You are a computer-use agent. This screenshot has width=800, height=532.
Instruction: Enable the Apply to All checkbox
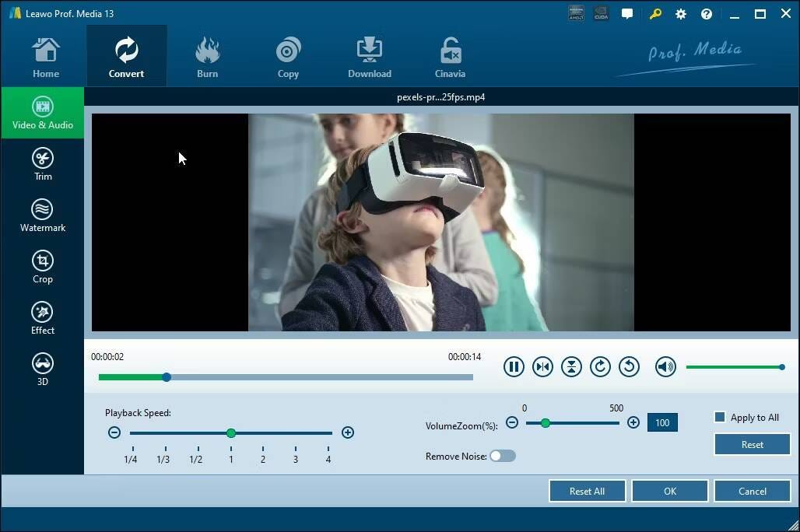click(719, 417)
